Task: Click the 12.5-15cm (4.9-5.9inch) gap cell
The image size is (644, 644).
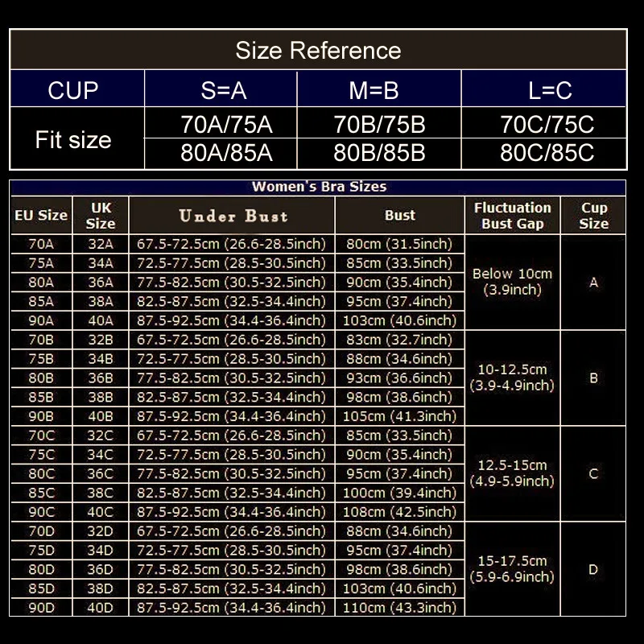Action: tap(513, 473)
